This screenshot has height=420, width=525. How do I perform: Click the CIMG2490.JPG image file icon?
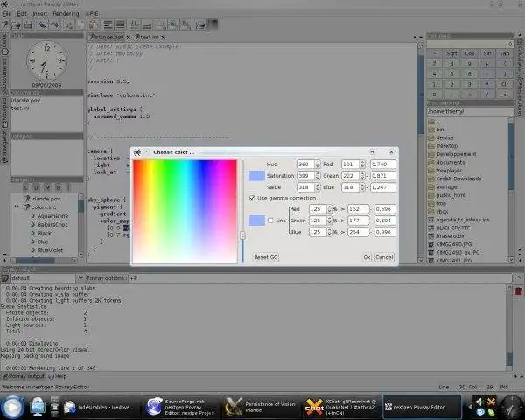pyautogui.click(x=431, y=244)
